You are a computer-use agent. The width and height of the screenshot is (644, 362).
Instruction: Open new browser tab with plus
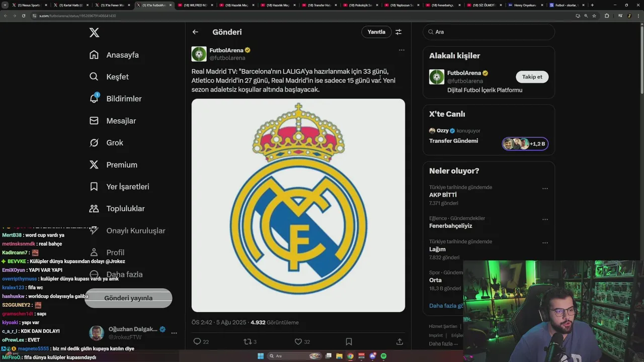pyautogui.click(x=592, y=5)
